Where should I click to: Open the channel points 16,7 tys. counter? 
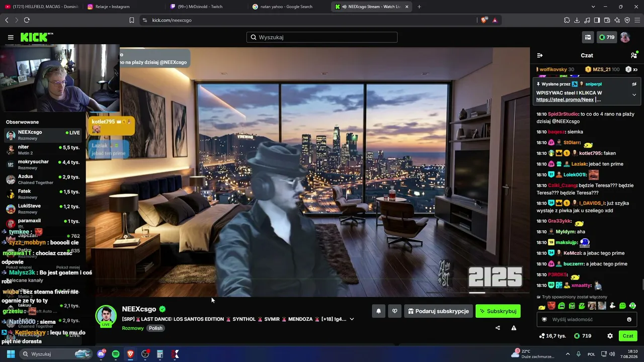pos(552,336)
